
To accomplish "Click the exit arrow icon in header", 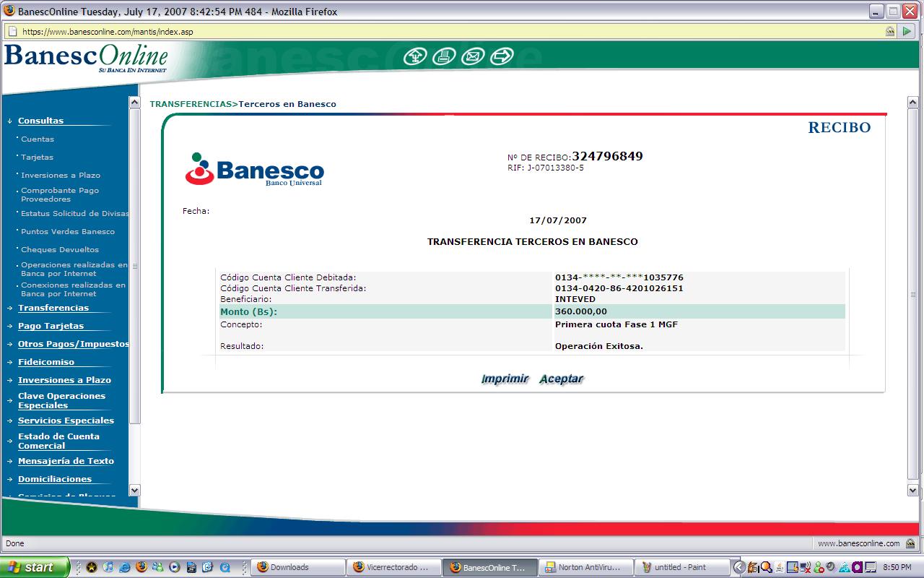I will coord(502,56).
